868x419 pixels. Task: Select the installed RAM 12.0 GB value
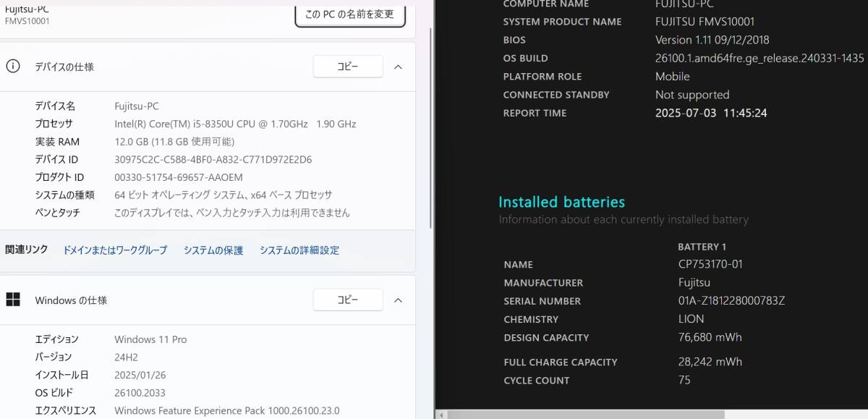174,142
